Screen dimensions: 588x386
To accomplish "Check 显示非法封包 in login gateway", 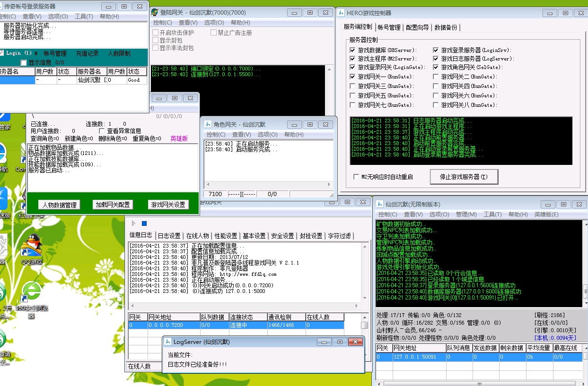I will pos(155,48).
